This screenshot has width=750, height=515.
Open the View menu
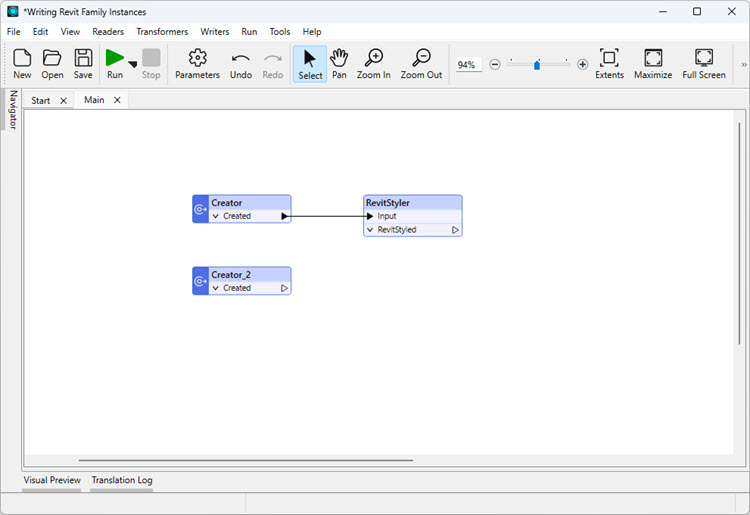[70, 32]
